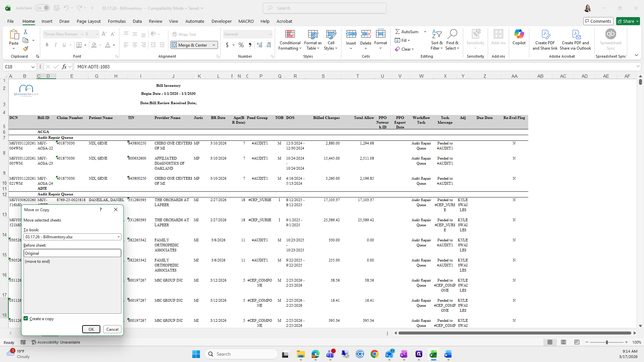Open the Page Layout tab
This screenshot has height=362, width=644.
click(89, 21)
